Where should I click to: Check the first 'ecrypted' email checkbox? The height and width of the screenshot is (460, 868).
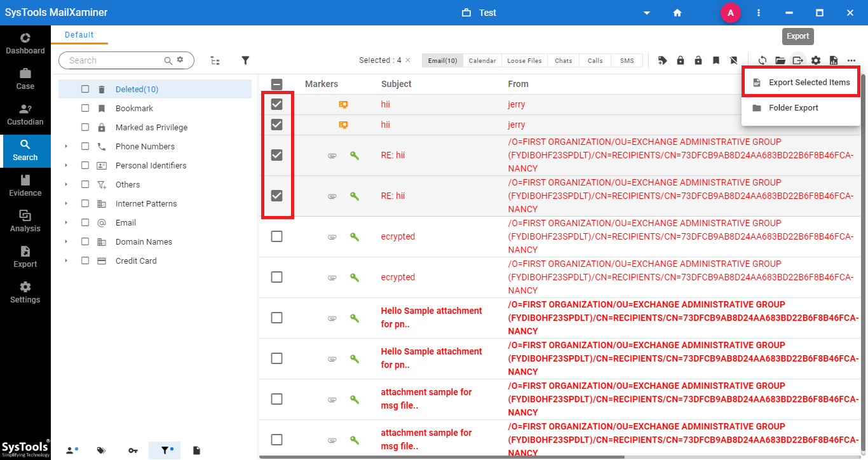(x=276, y=236)
